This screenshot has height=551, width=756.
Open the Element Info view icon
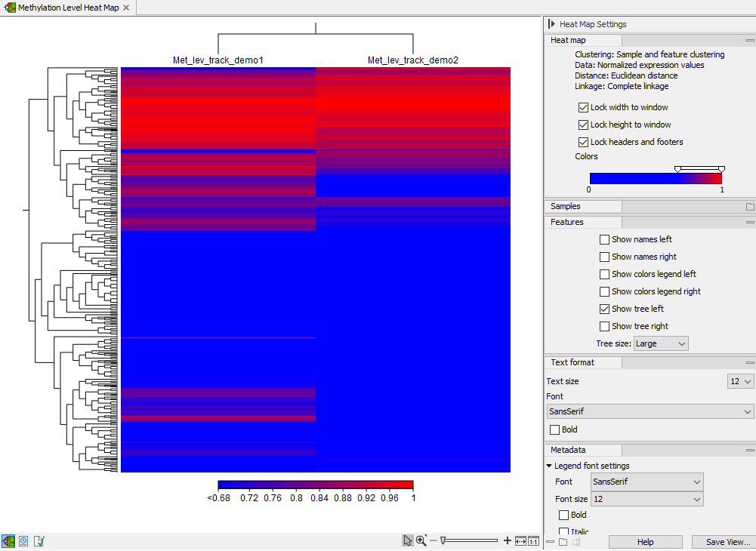point(39,540)
